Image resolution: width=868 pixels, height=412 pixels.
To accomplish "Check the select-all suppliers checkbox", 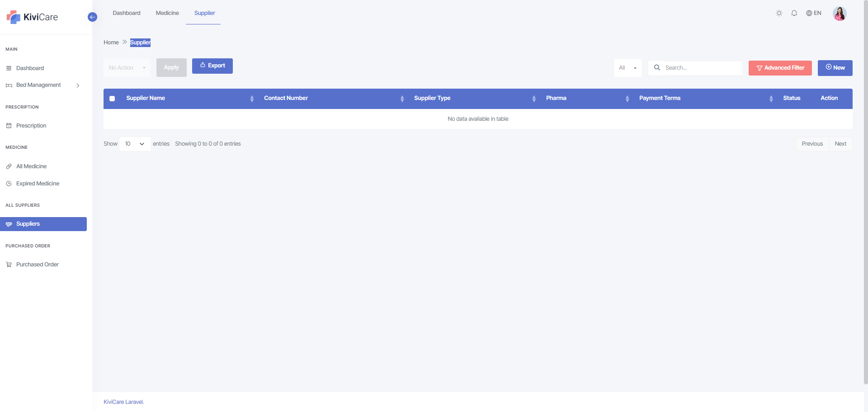I will (112, 99).
